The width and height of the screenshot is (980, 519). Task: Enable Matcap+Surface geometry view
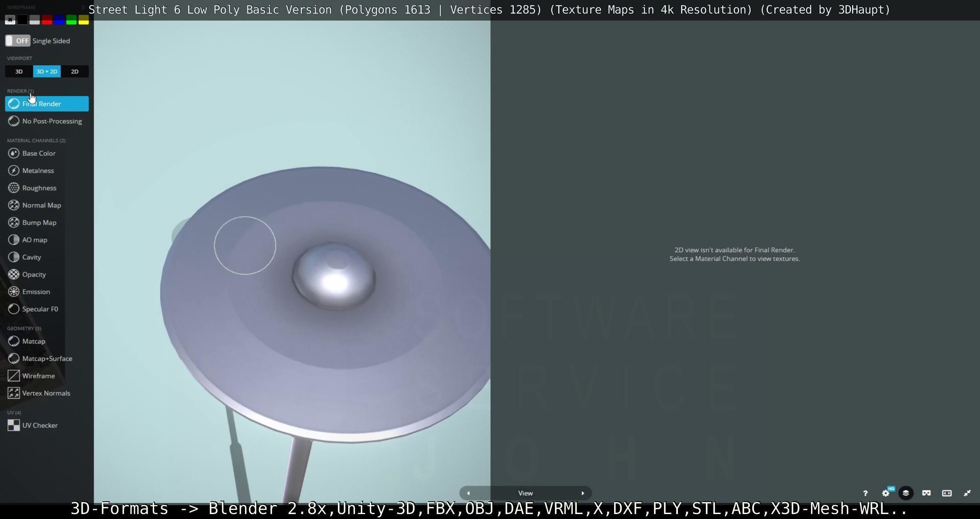(47, 358)
